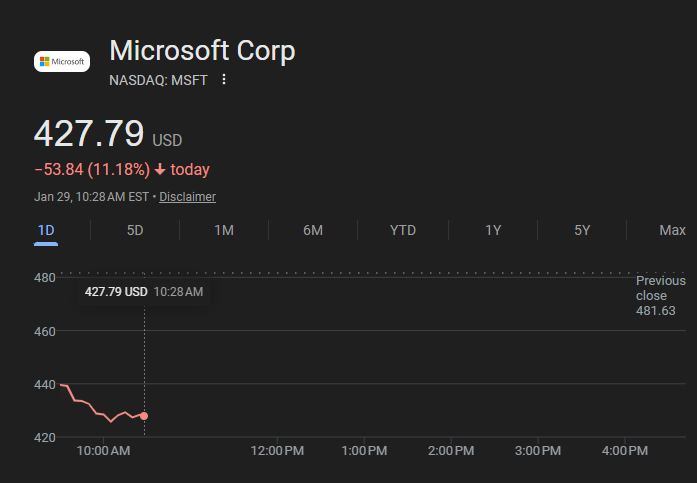The image size is (697, 483).
Task: Select the 1D time range tab
Action: 46,230
